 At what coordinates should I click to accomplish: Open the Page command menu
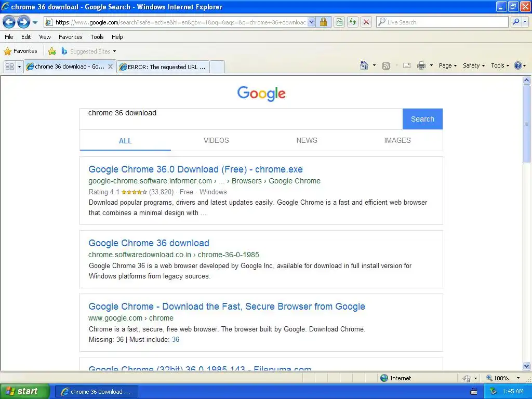pyautogui.click(x=447, y=66)
